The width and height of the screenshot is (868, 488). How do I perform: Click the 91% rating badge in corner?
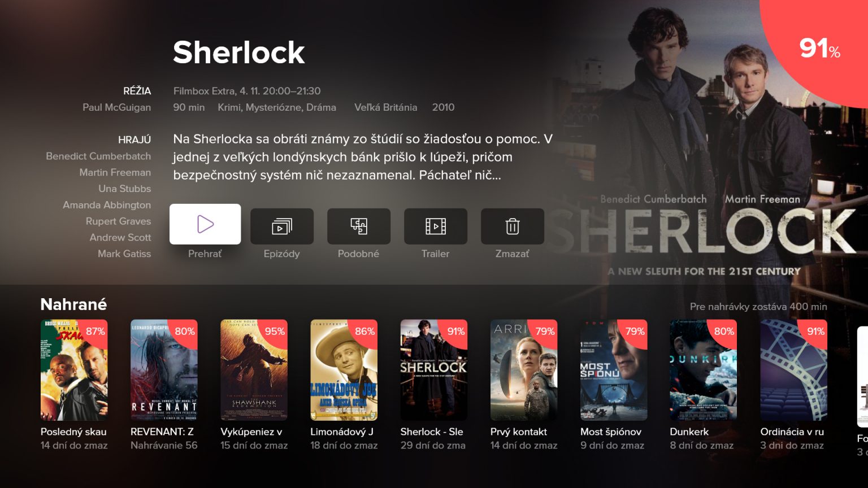(820, 49)
